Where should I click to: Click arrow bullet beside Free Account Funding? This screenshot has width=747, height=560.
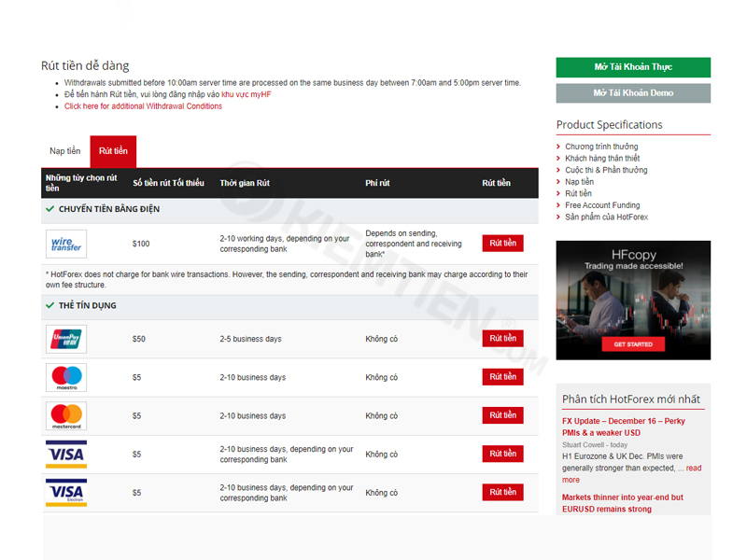[x=558, y=205]
